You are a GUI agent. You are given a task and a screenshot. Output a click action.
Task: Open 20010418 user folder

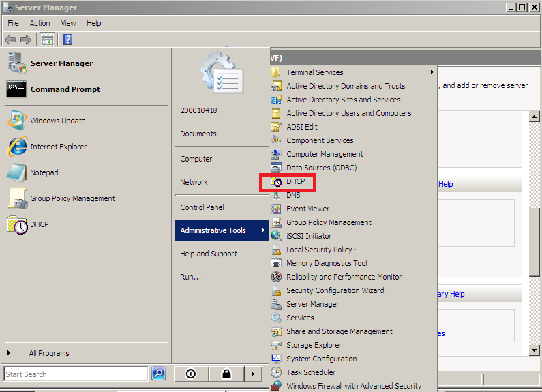[199, 110]
